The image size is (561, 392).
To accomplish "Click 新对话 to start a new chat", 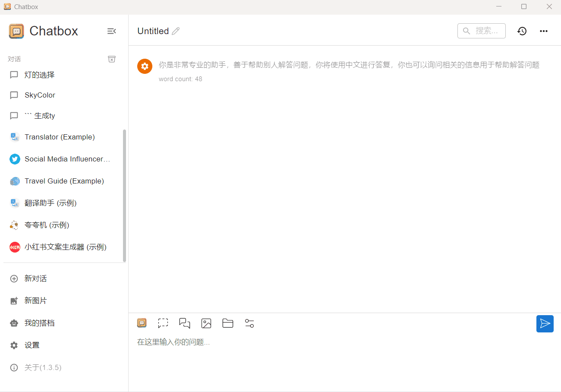I will pyautogui.click(x=36, y=278).
